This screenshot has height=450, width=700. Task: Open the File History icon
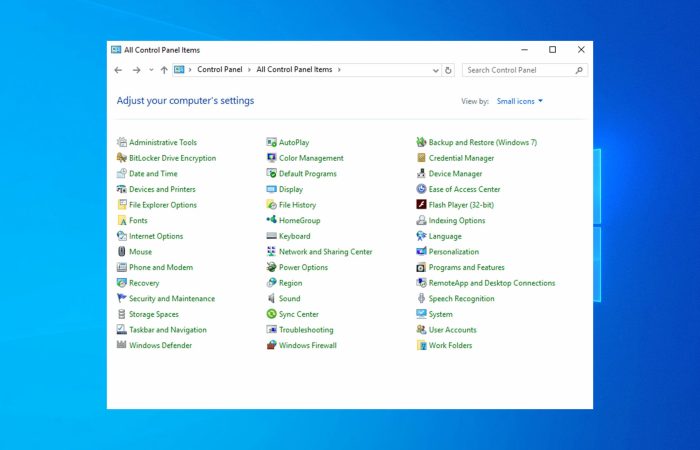pos(271,205)
